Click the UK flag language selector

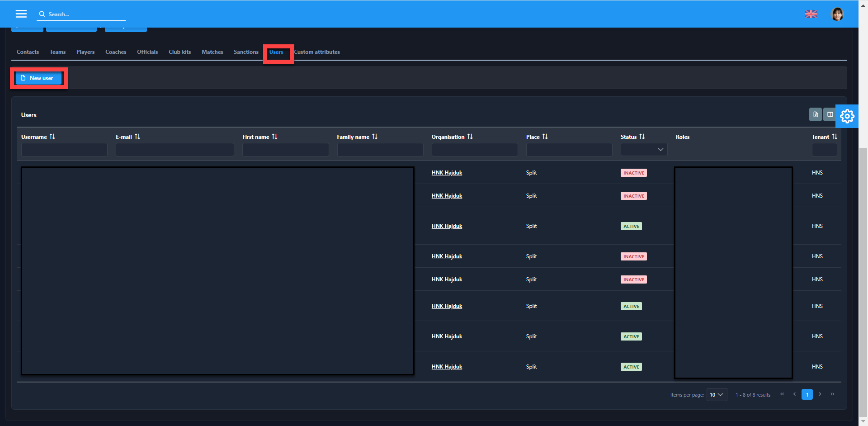pos(811,14)
